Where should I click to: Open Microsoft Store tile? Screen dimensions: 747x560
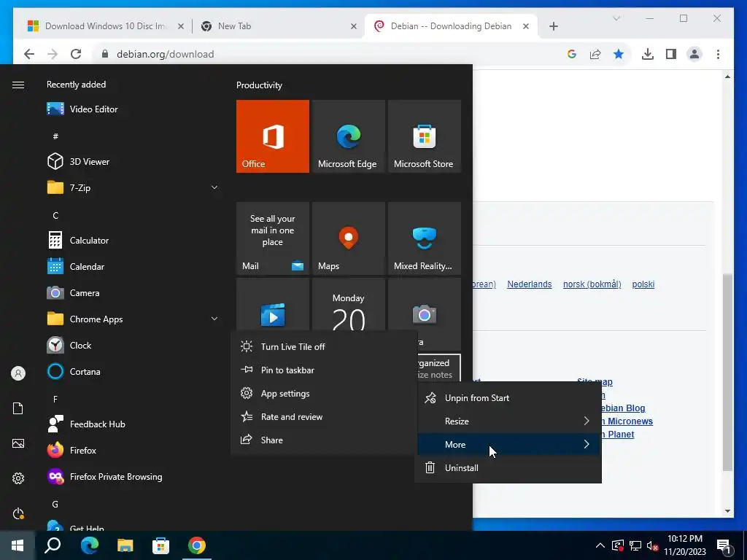click(424, 136)
